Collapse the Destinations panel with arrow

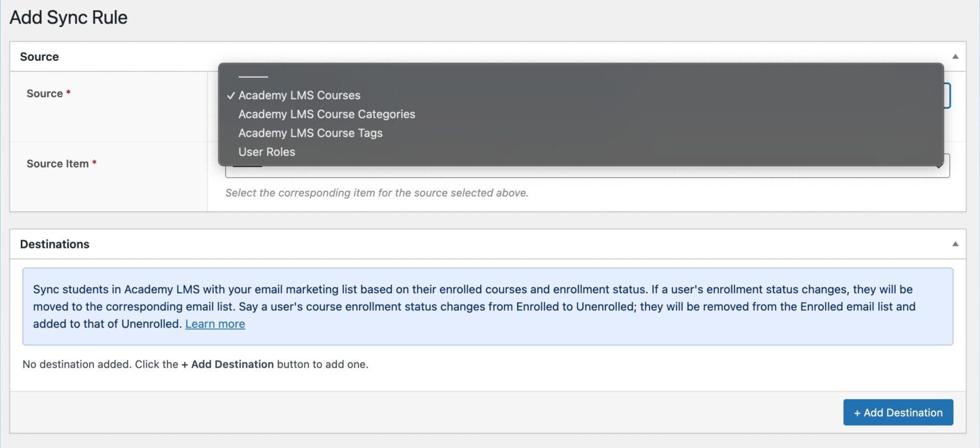point(955,244)
